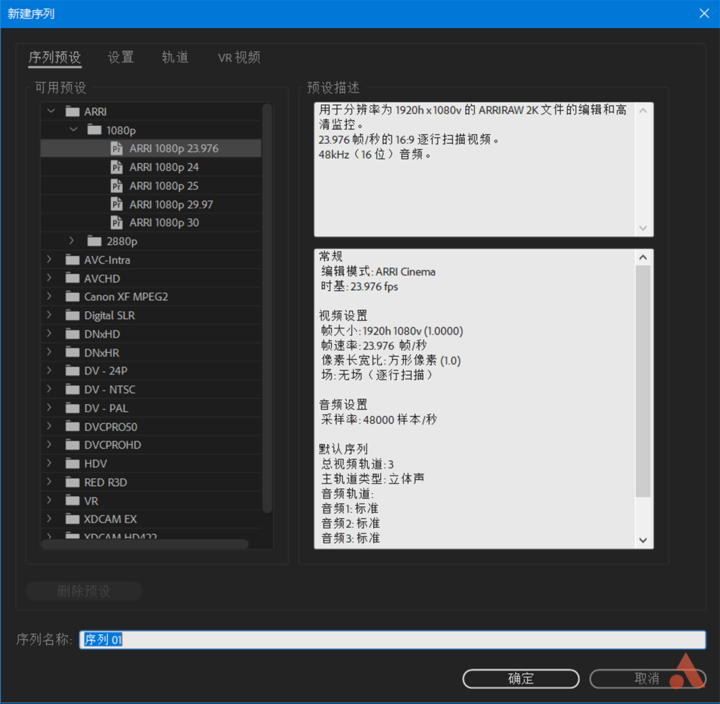720x704 pixels.
Task: Click the preset list horizontal scrollbar
Action: 145,544
